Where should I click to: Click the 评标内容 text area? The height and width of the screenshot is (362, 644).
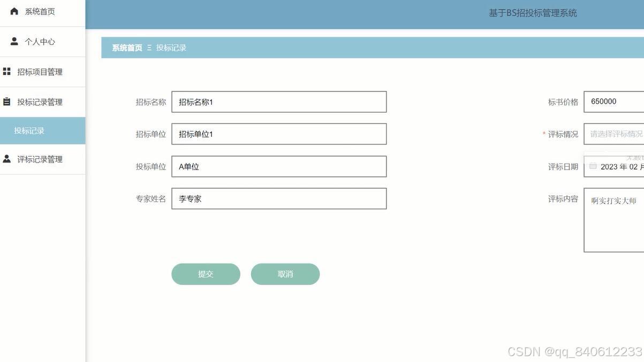(x=613, y=220)
